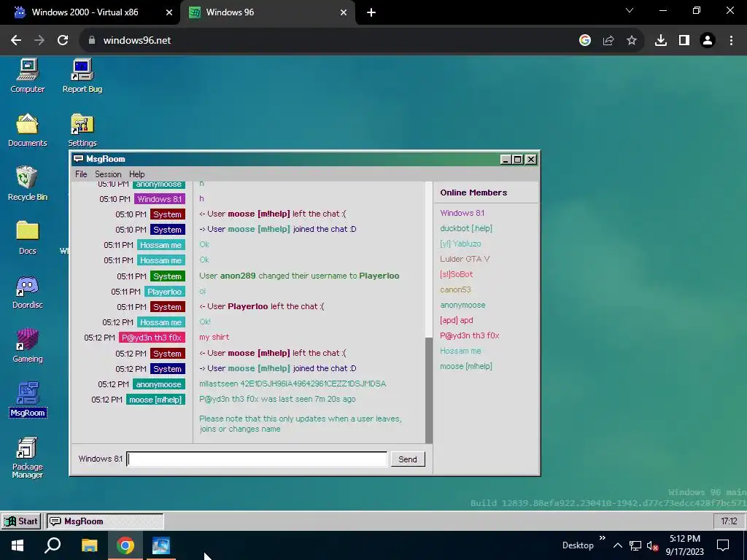Click moose [m!help] in member list
747x560 pixels.
coord(466,366)
